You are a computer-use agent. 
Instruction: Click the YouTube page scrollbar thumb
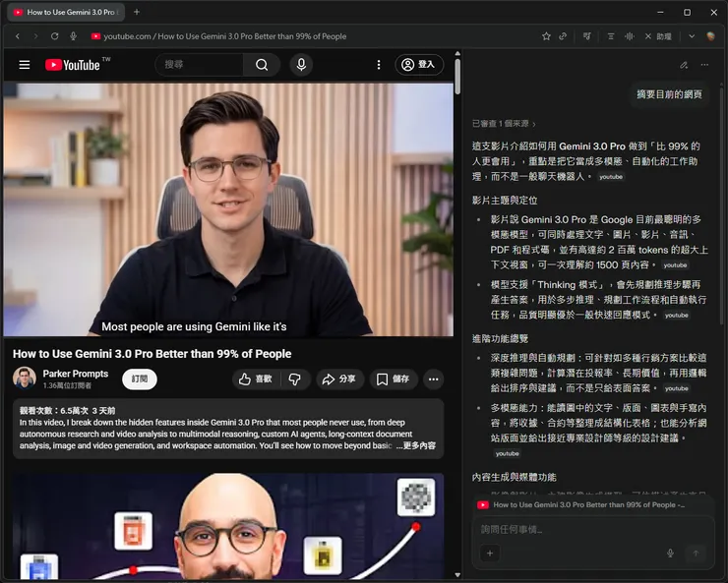(x=457, y=77)
